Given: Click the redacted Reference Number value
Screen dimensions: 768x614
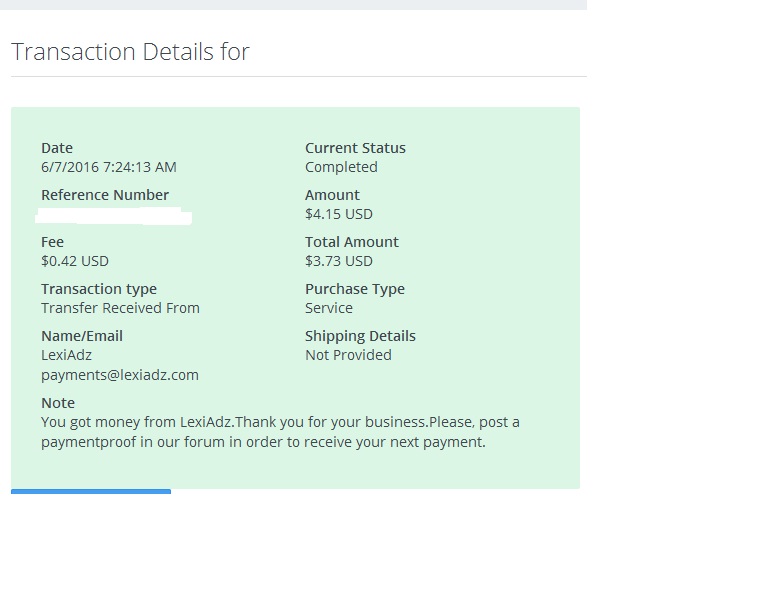Looking at the screenshot, I should pos(114,216).
